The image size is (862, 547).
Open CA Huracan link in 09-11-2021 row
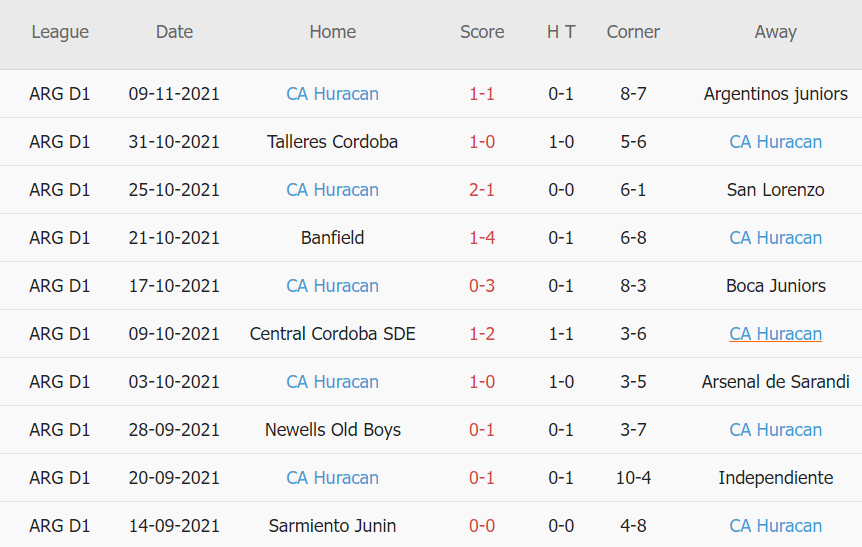tap(332, 94)
